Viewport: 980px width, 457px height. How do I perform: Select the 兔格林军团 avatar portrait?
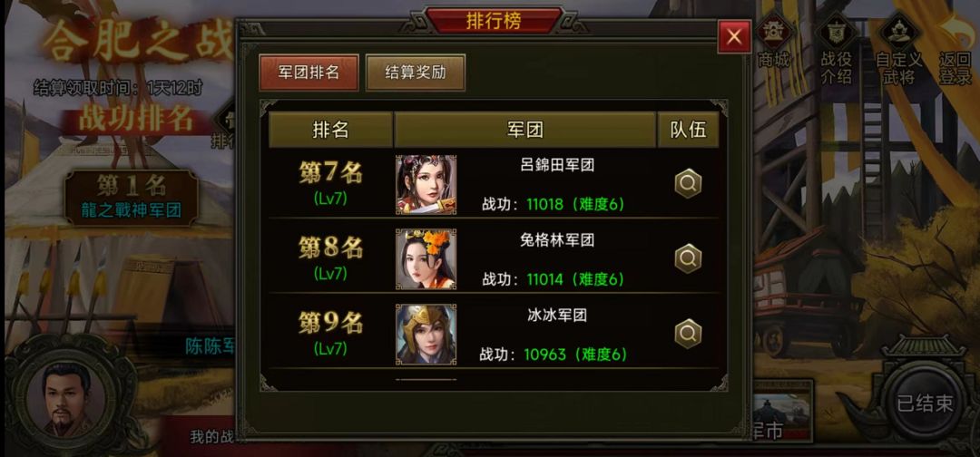click(426, 259)
